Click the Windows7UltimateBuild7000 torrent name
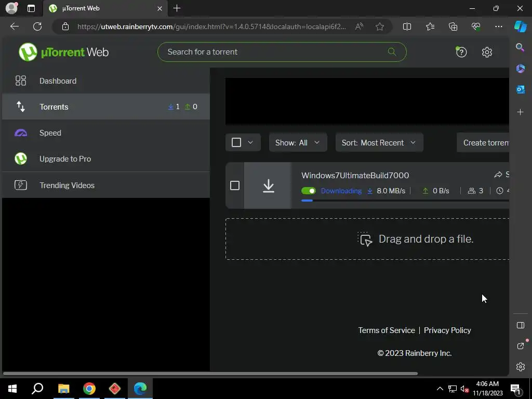This screenshot has width=532, height=399. click(x=355, y=176)
